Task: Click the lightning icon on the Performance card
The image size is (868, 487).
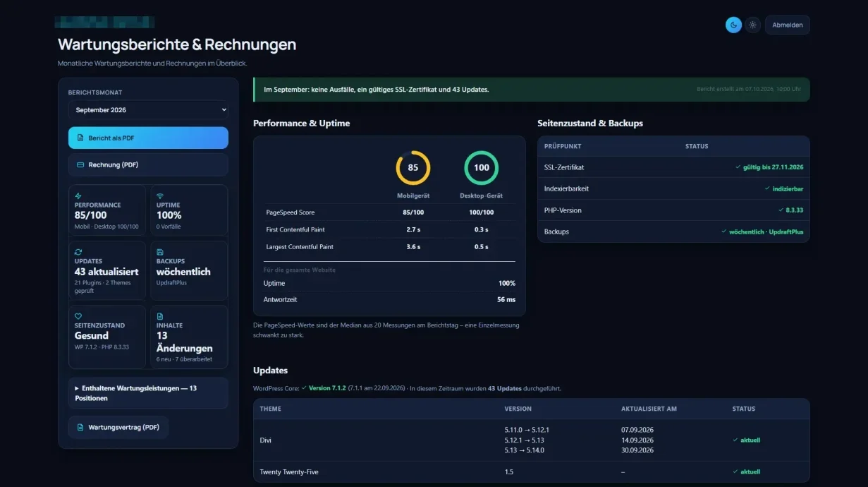Action: [78, 196]
